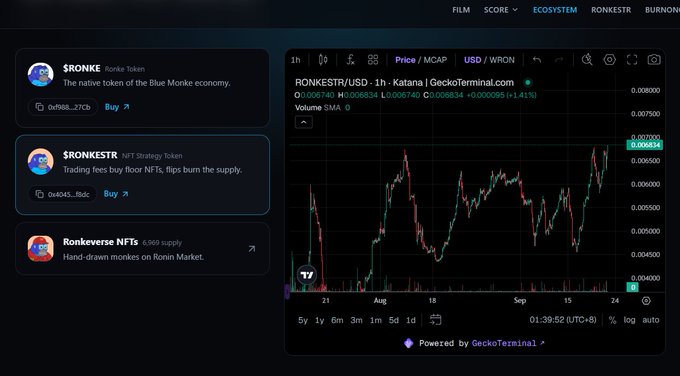Open the go-to-date calendar icon
The width and height of the screenshot is (680, 376).
(435, 320)
